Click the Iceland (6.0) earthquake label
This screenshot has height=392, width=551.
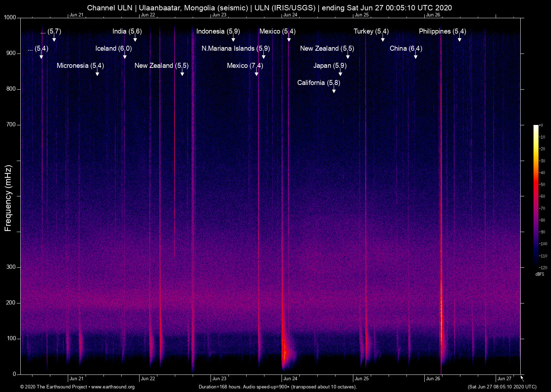pyautogui.click(x=113, y=48)
